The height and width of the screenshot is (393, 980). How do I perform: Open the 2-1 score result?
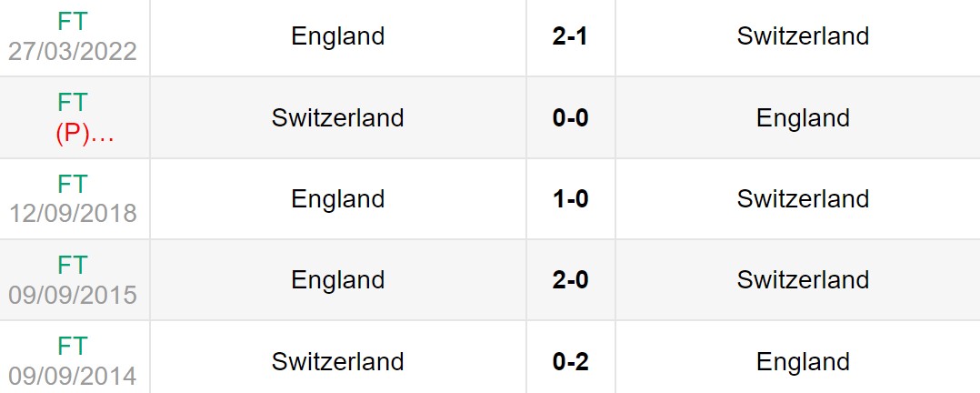571,36
